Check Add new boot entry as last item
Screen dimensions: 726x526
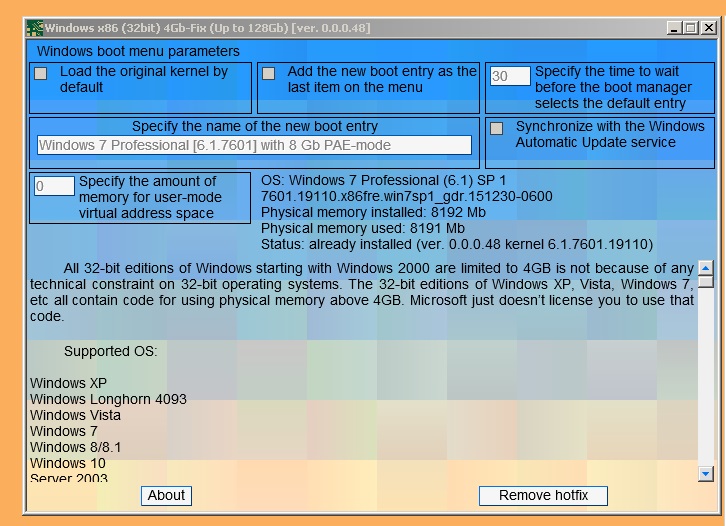[x=269, y=74]
